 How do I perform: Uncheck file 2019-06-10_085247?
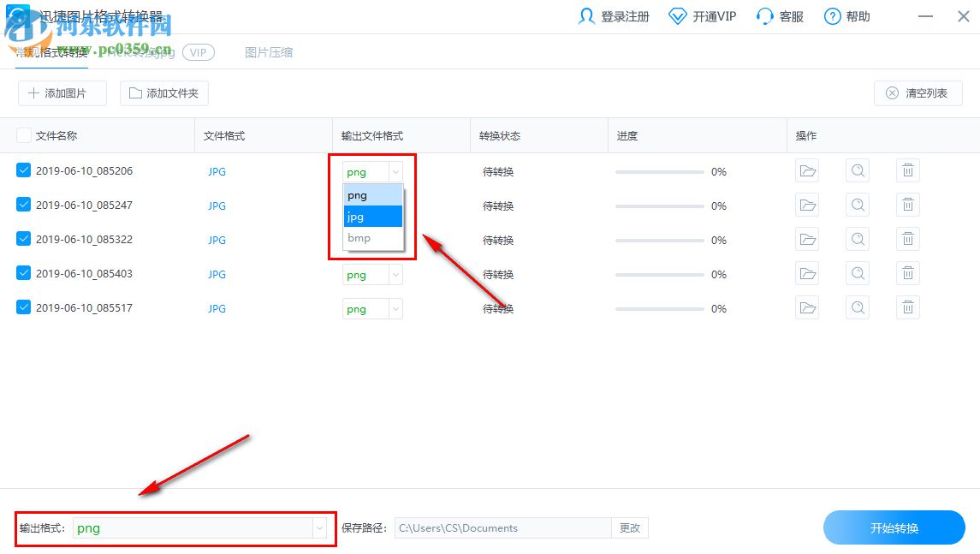pyautogui.click(x=24, y=205)
